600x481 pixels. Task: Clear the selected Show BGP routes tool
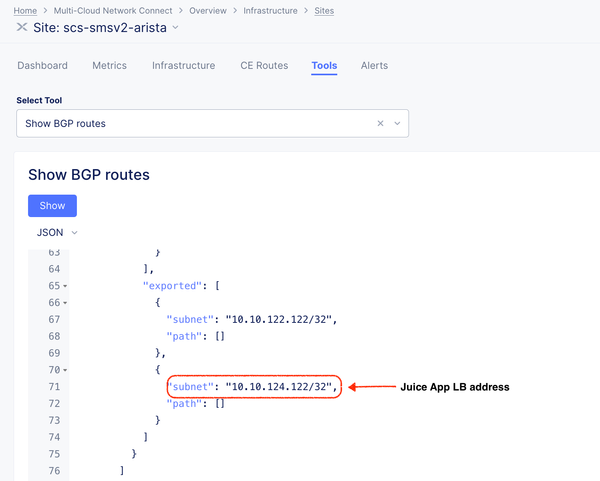[x=380, y=124]
